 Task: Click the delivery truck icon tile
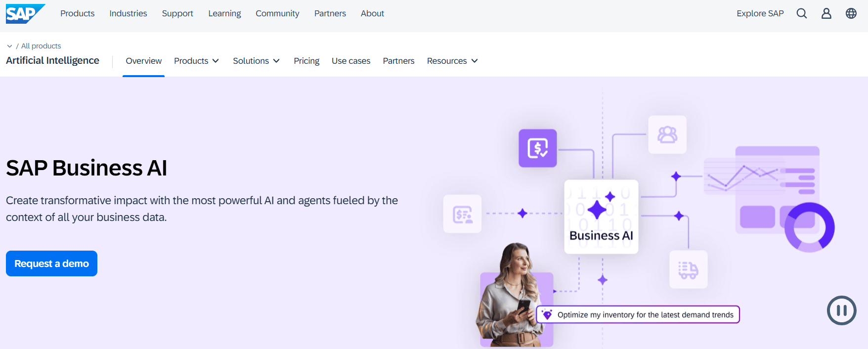(689, 269)
